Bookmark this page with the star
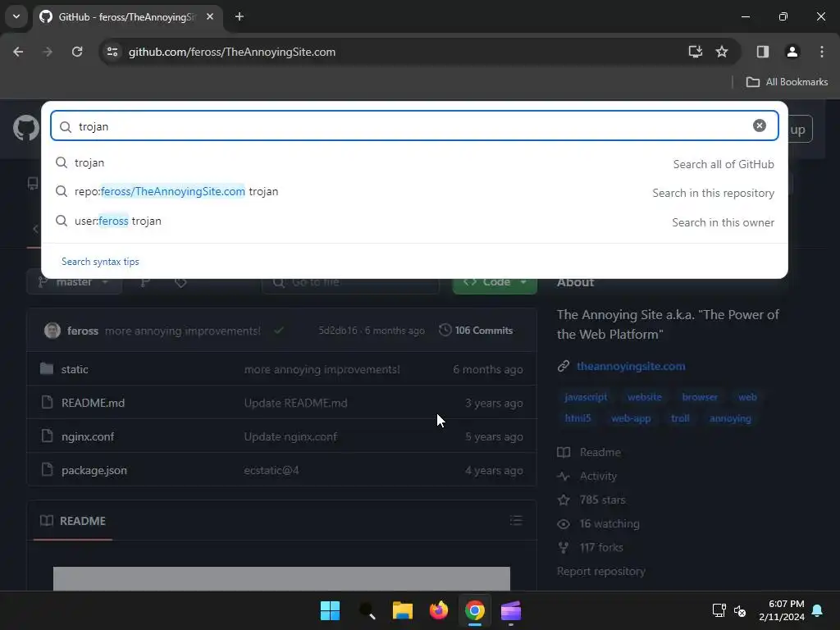840x630 pixels. [x=722, y=52]
